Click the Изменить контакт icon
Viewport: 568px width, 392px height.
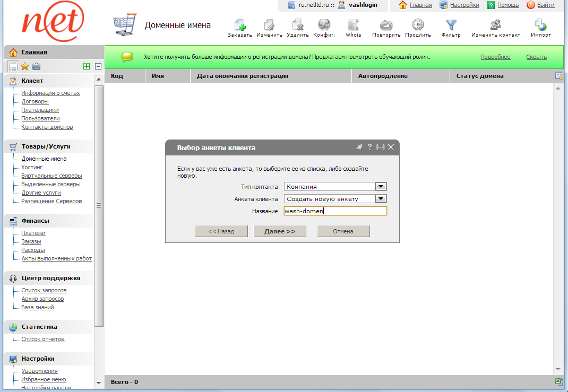point(495,25)
